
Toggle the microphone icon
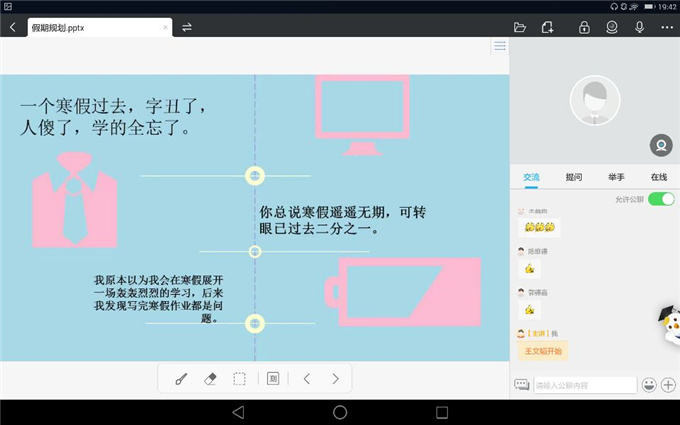click(639, 27)
